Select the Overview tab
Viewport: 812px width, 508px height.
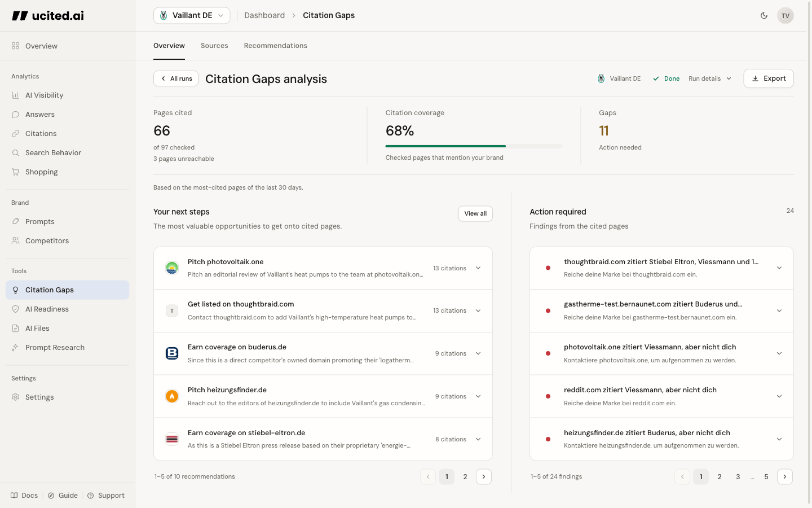coord(169,46)
